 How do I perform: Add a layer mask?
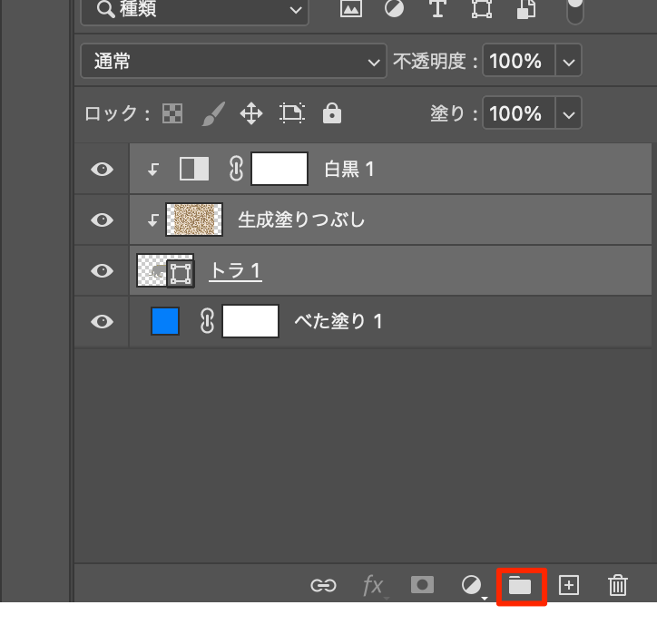[x=422, y=586]
